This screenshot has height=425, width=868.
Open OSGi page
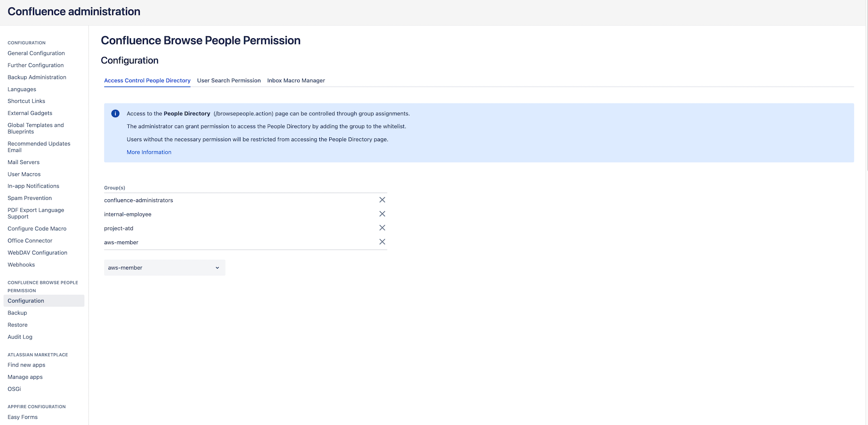pyautogui.click(x=15, y=389)
